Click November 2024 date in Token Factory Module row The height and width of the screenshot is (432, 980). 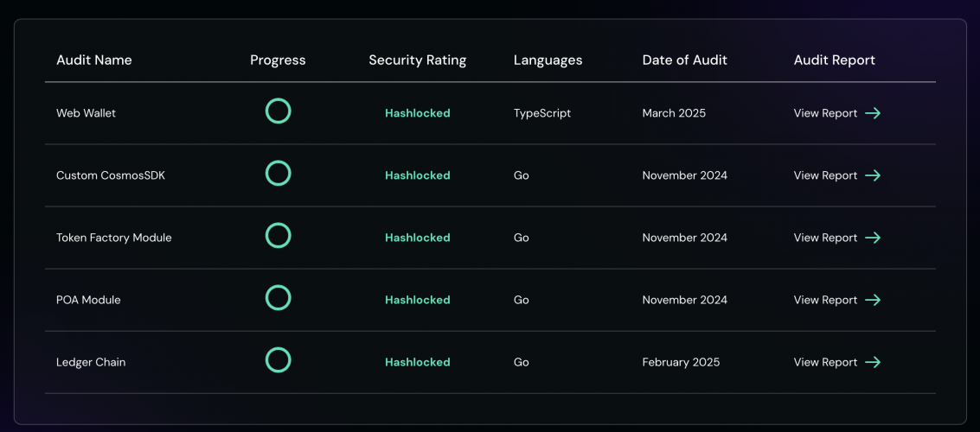(685, 238)
